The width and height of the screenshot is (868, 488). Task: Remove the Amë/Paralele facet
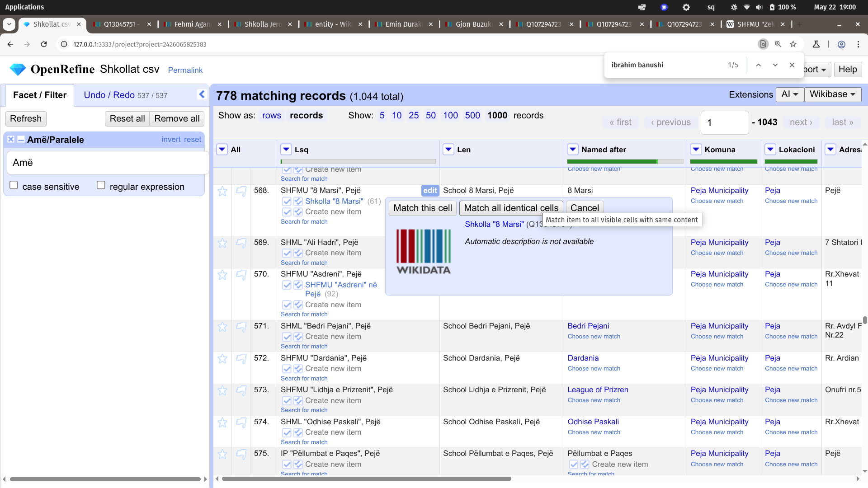pyautogui.click(x=11, y=140)
